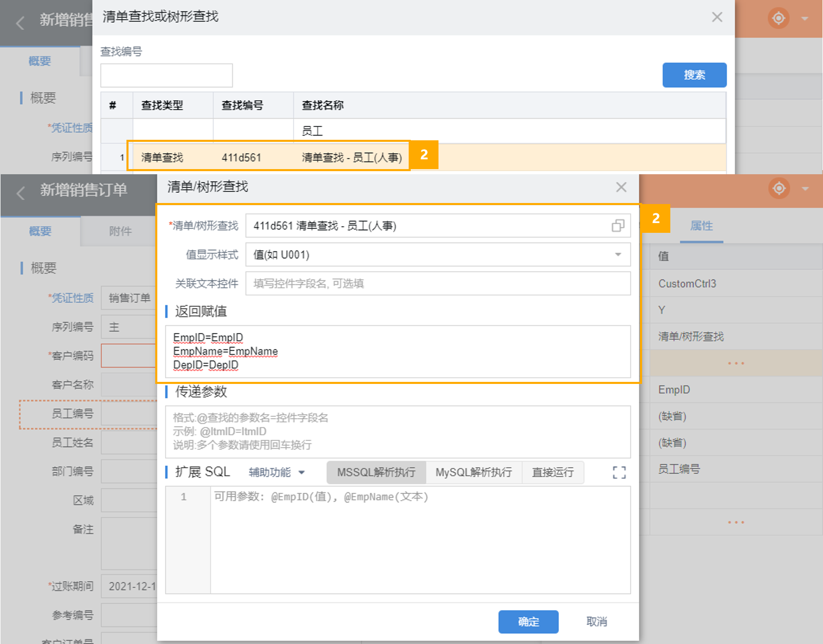The height and width of the screenshot is (644, 823).
Task: Focus the 关联文本控件 input
Action: pyautogui.click(x=438, y=283)
